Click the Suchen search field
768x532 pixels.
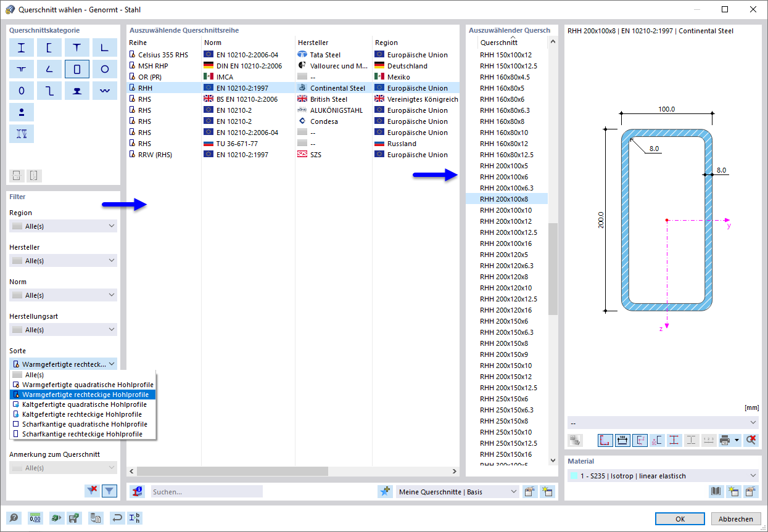click(x=207, y=491)
